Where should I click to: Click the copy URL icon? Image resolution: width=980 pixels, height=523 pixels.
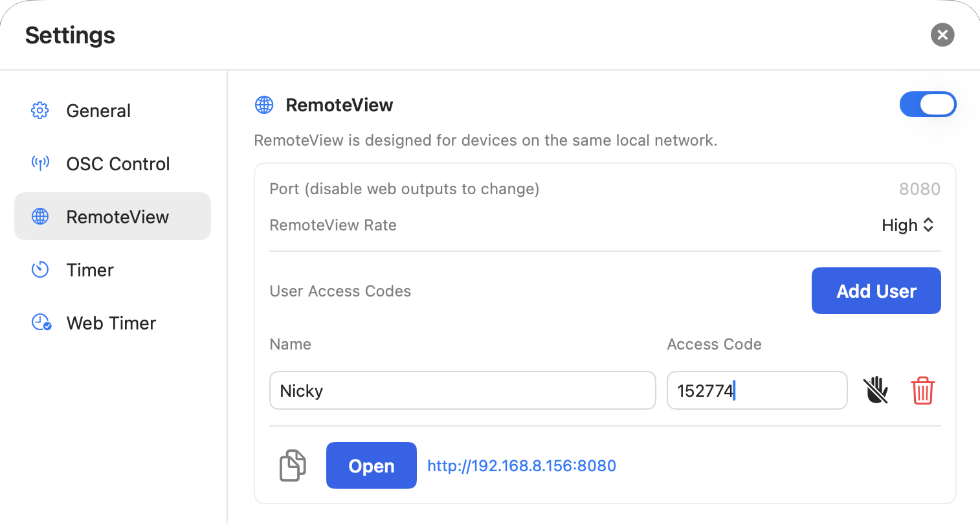293,465
